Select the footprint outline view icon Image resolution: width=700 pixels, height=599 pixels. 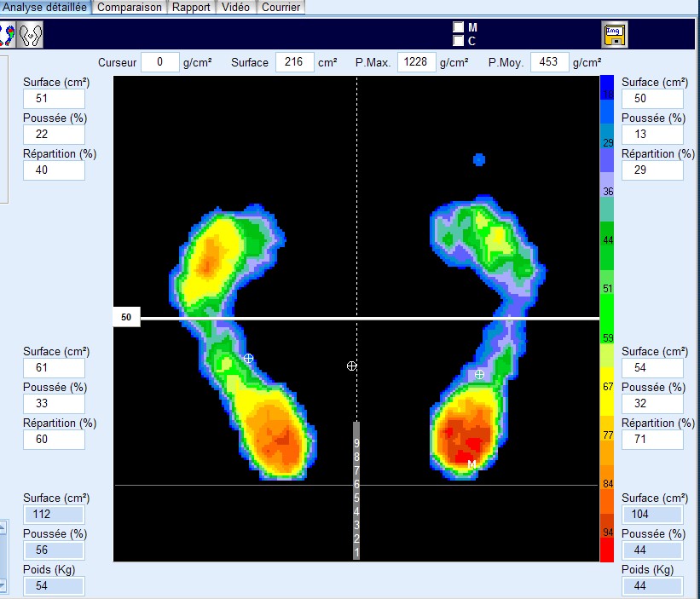[x=31, y=34]
